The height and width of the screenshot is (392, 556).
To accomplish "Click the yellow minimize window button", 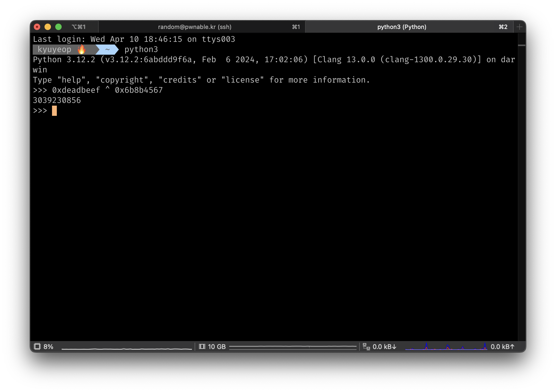I will (x=48, y=27).
